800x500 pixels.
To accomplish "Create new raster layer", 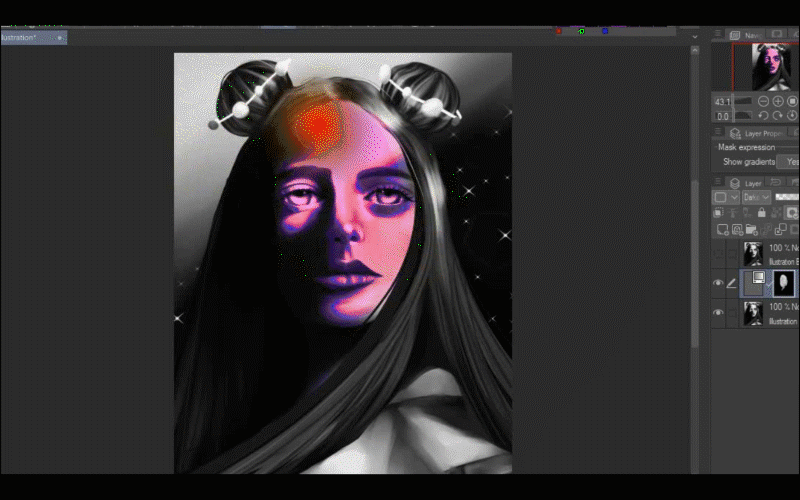I will pos(722,230).
